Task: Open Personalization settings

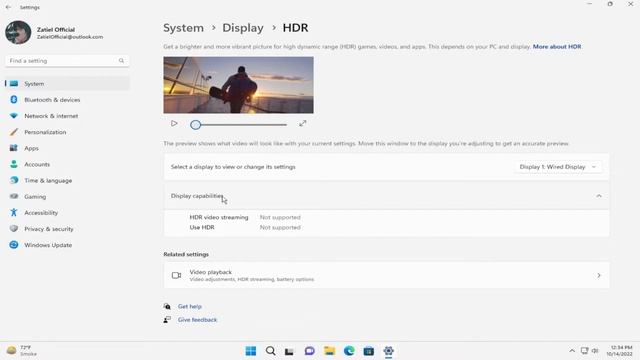Action: [x=67, y=132]
